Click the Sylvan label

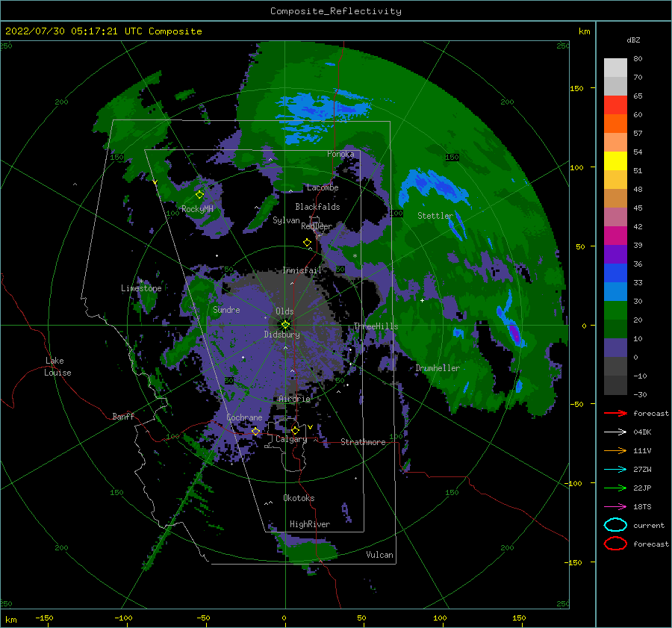286,220
